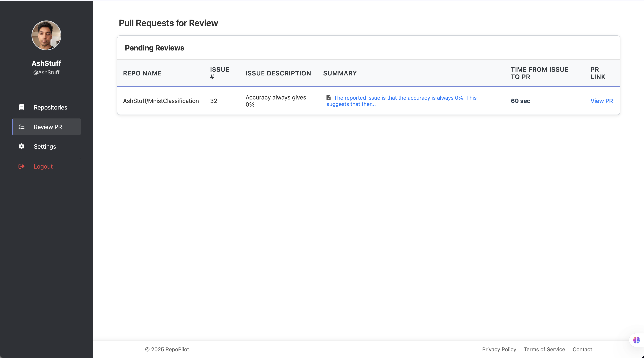Screen dimensions: 644x358
Task: Open the brain assistant icon at bottom right
Action: point(636,340)
